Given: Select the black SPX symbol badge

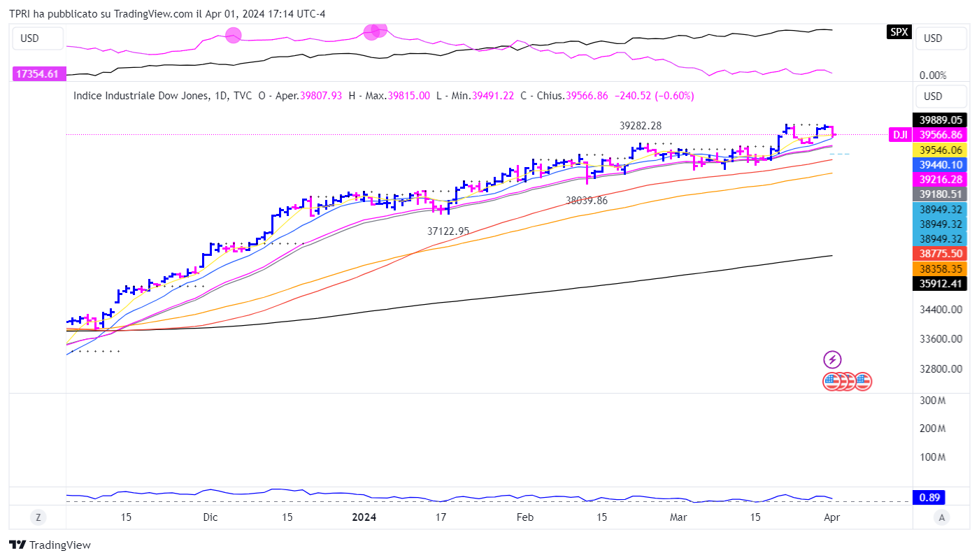Looking at the screenshot, I should [x=899, y=31].
